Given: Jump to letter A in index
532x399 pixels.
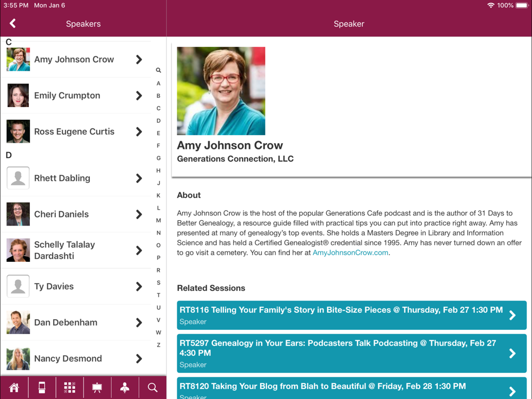Looking at the screenshot, I should coord(159,84).
